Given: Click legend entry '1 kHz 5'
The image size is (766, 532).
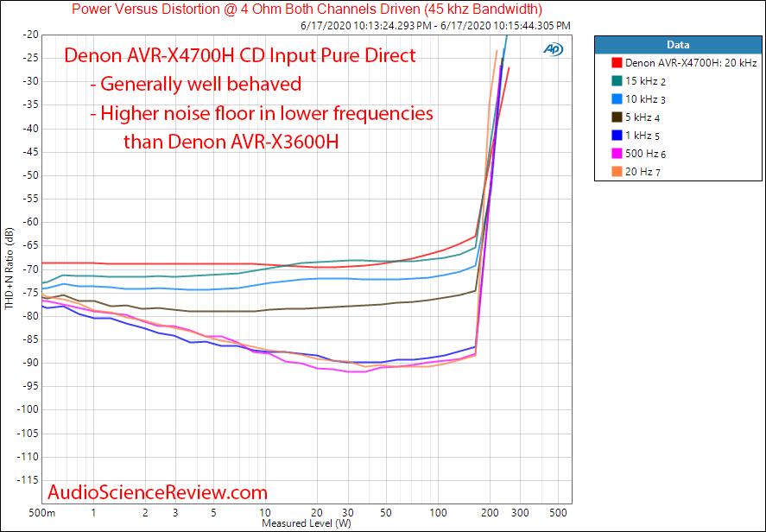Looking at the screenshot, I should pyautogui.click(x=643, y=136).
